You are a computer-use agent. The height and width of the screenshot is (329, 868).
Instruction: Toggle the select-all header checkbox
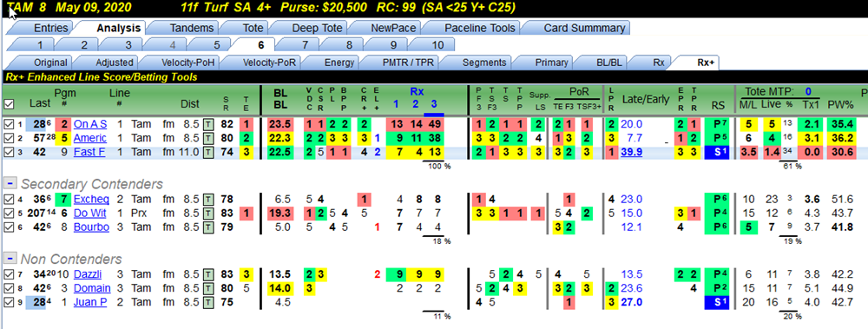coord(9,103)
